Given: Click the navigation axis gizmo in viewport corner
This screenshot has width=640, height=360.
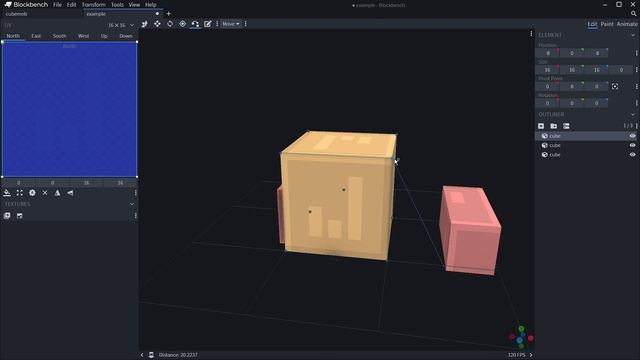Looking at the screenshot, I should coord(521,337).
